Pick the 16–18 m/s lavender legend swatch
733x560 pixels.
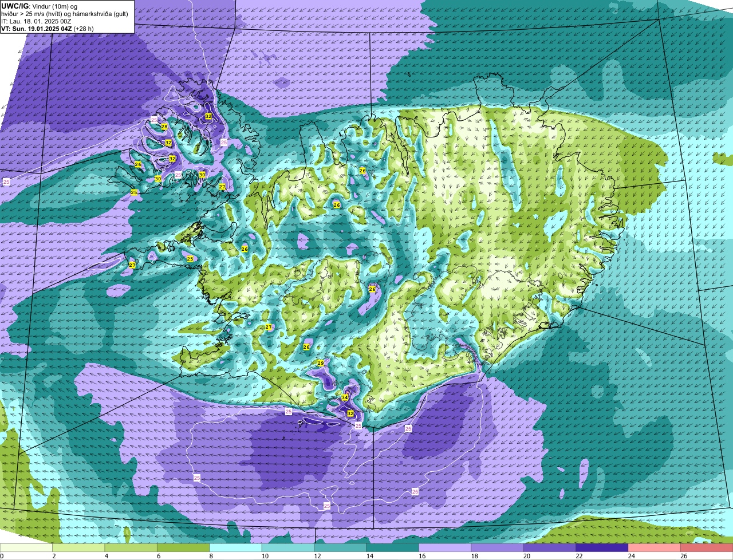[x=445, y=548]
